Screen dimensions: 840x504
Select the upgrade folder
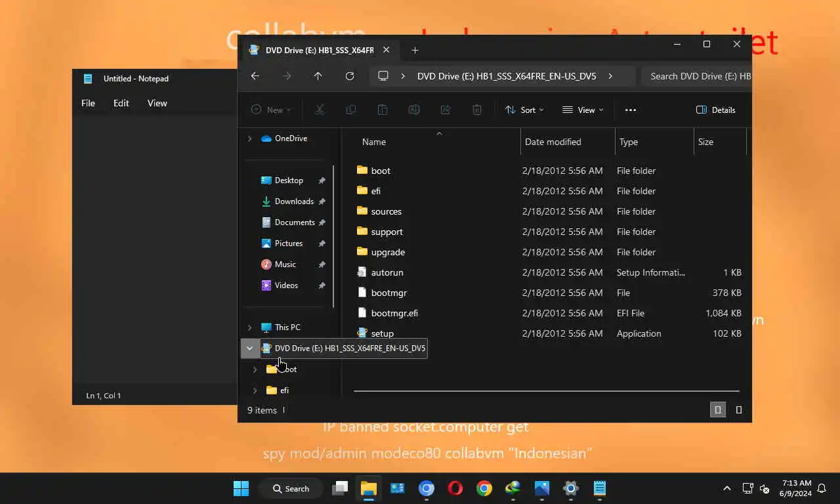388,252
